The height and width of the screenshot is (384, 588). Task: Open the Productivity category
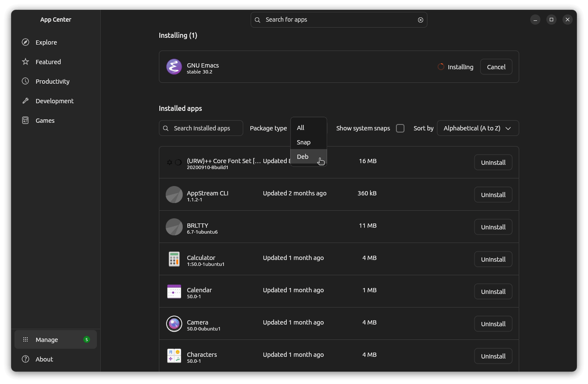pos(52,82)
